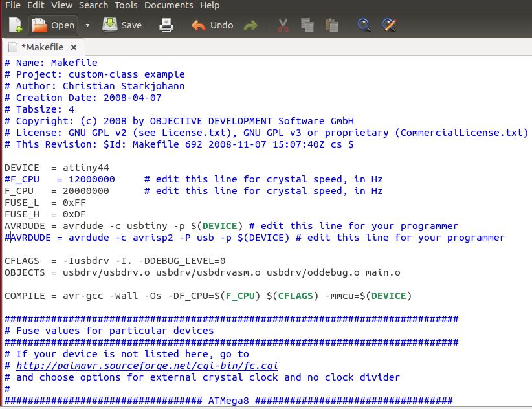Click the 'OBJECTS = usbdrv/usbdrv.o' line
The image size is (532, 409).
point(202,272)
